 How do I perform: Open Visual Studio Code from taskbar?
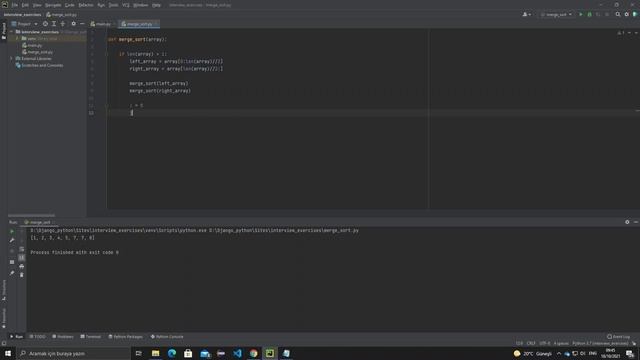click(x=237, y=353)
